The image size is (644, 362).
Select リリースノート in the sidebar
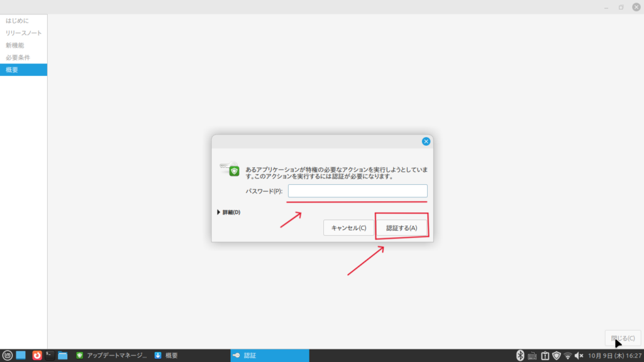(24, 33)
